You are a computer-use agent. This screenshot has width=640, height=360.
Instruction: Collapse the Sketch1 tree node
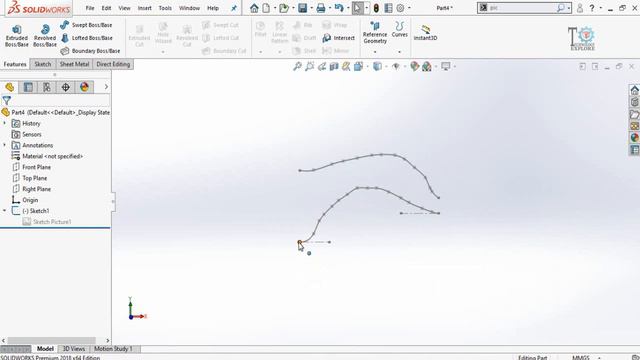click(5, 211)
